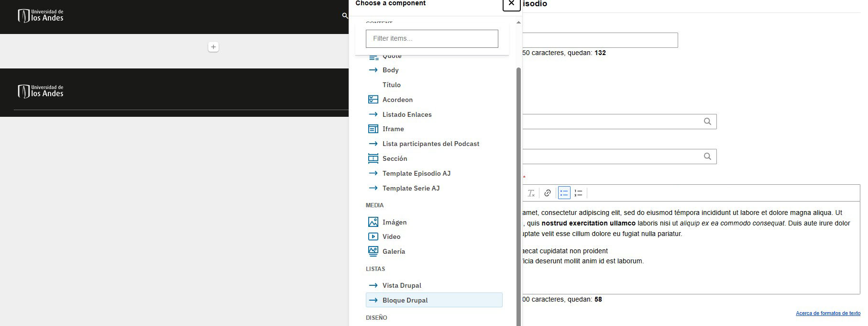Choose the Sección component label
Screen dimensions: 868x326
point(395,158)
